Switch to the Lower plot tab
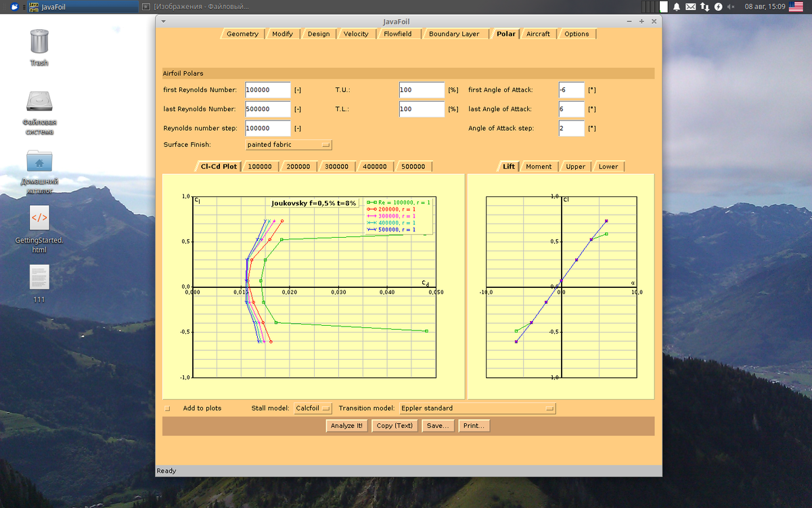This screenshot has height=508, width=812. [x=608, y=167]
